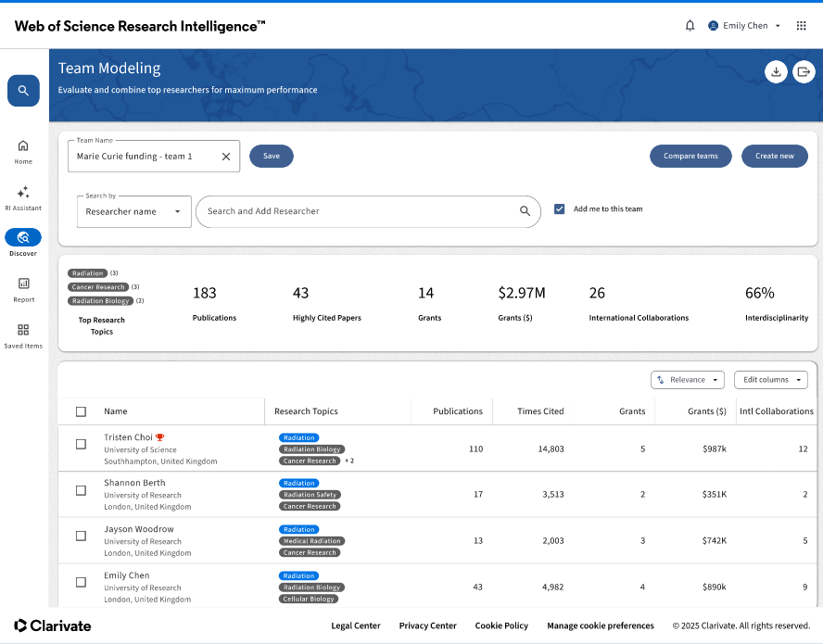Open Saved Items in the sidebar
Viewport: 823px width, 644px height.
coord(23,335)
